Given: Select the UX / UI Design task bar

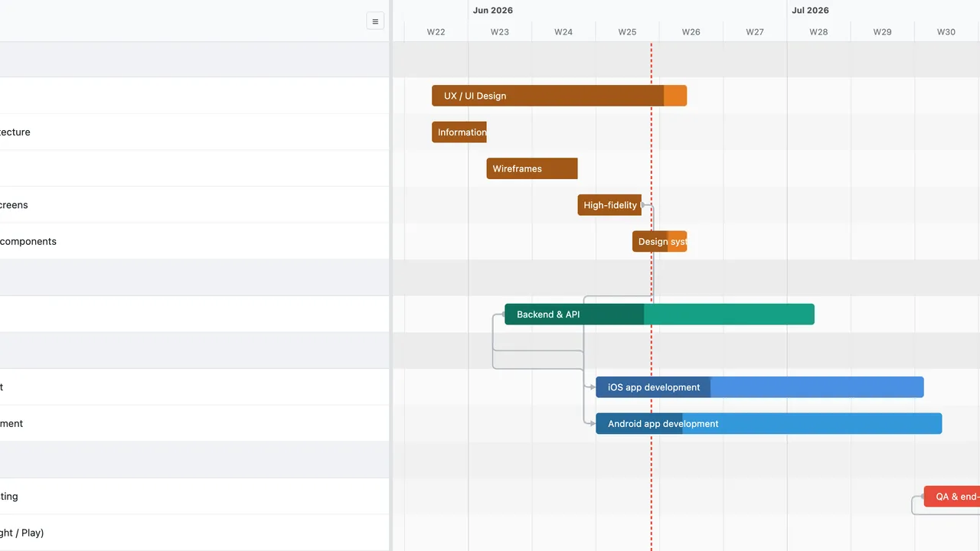Looking at the screenshot, I should coord(559,96).
